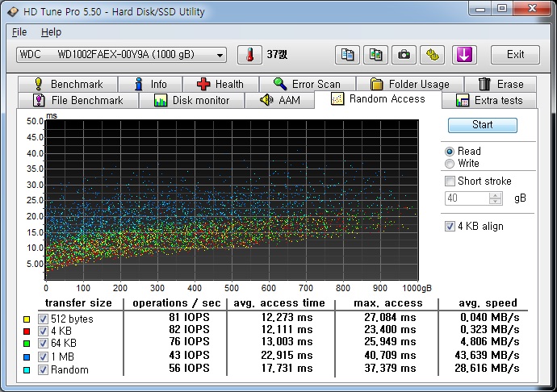
Task: Toggle the 4 KB align checkbox
Action: point(450,226)
